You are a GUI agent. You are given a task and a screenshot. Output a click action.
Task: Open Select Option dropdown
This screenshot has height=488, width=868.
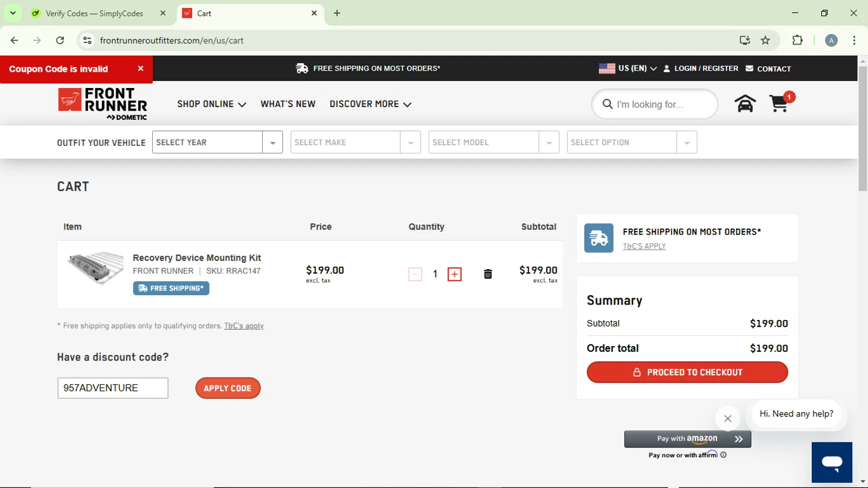[632, 142]
